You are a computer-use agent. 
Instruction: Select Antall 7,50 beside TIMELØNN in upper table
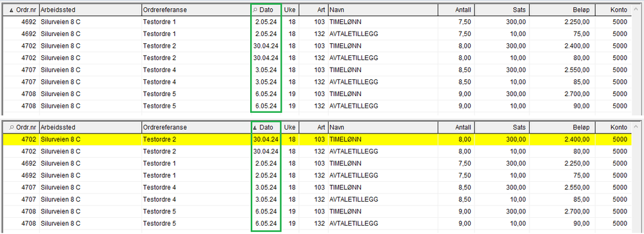coord(465,22)
